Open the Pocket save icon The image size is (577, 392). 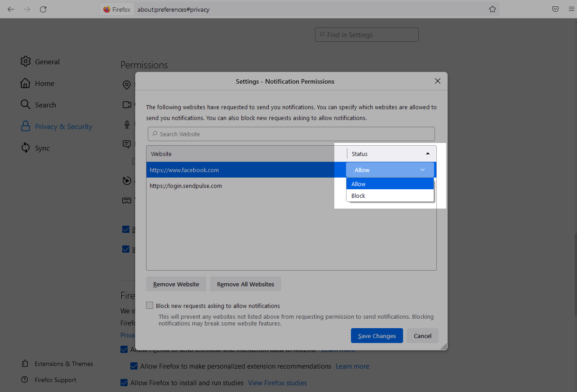[x=555, y=9]
